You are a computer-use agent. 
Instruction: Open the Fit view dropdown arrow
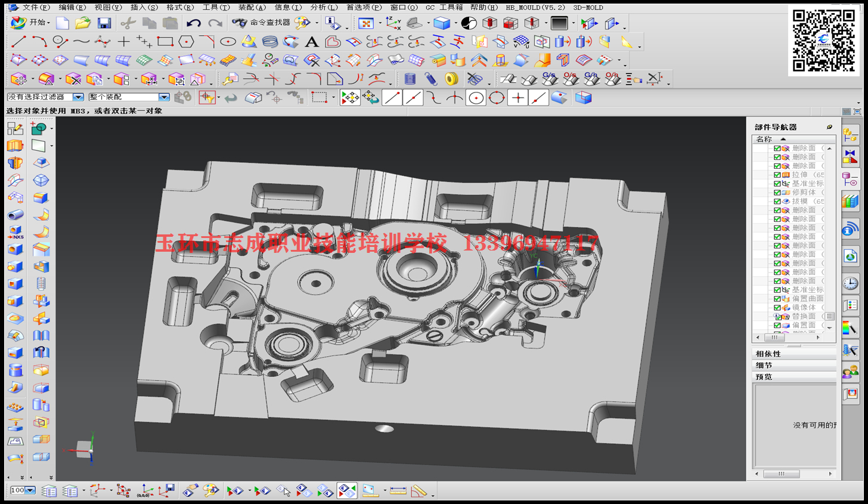coord(380,24)
